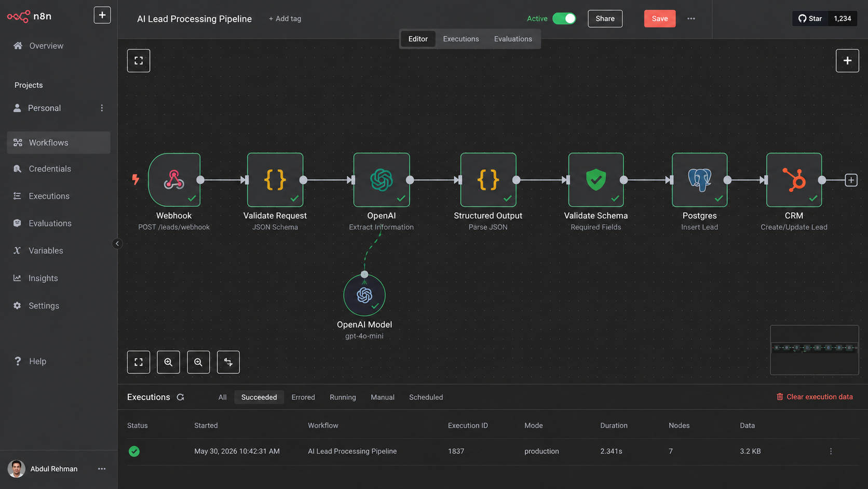Image resolution: width=868 pixels, height=489 pixels.
Task: Switch to the Editor tab
Action: (418, 39)
